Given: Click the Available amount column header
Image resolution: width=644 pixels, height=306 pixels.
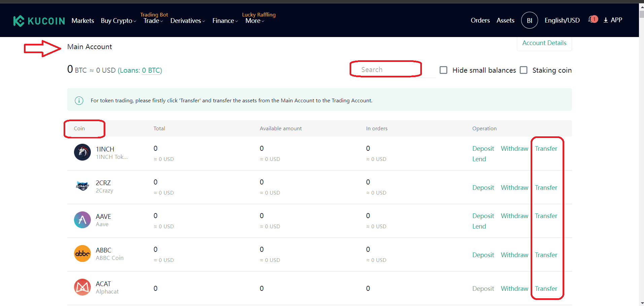Looking at the screenshot, I should (281, 128).
